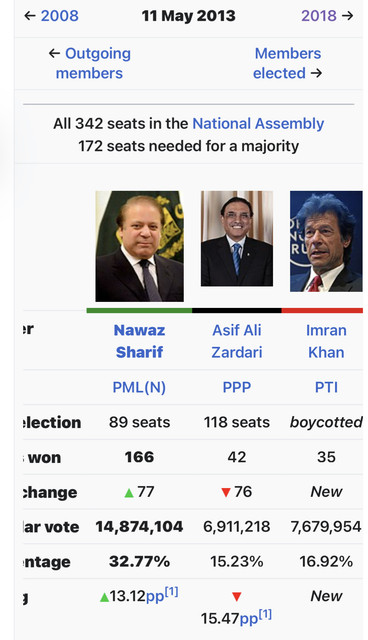Image resolution: width=368 pixels, height=640 pixels.
Task: Click the pp link beside 15.47
Action: pos(248,619)
